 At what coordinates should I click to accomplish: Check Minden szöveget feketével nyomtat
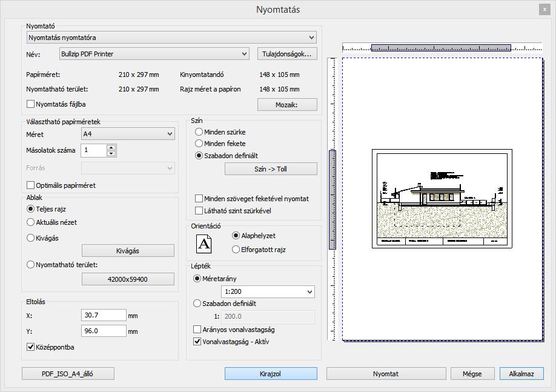199,199
